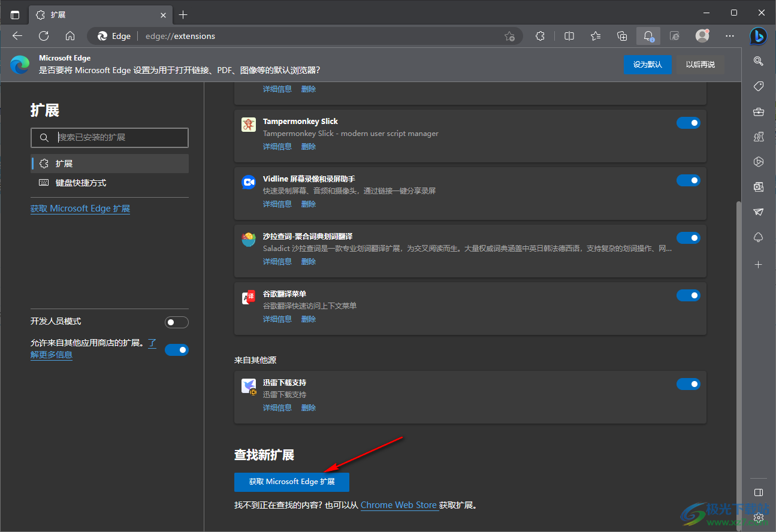
Task: Open Chrome Web Store link
Action: point(398,505)
